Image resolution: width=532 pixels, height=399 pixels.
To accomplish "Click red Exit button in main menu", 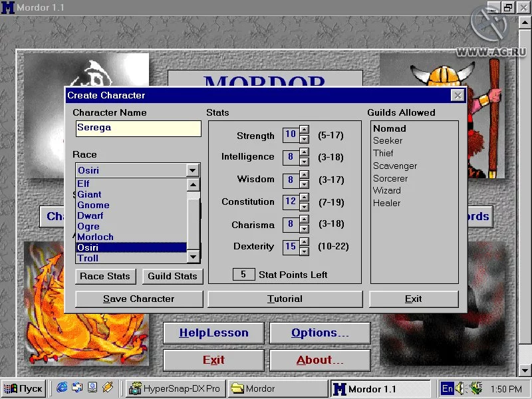I will pos(213,360).
